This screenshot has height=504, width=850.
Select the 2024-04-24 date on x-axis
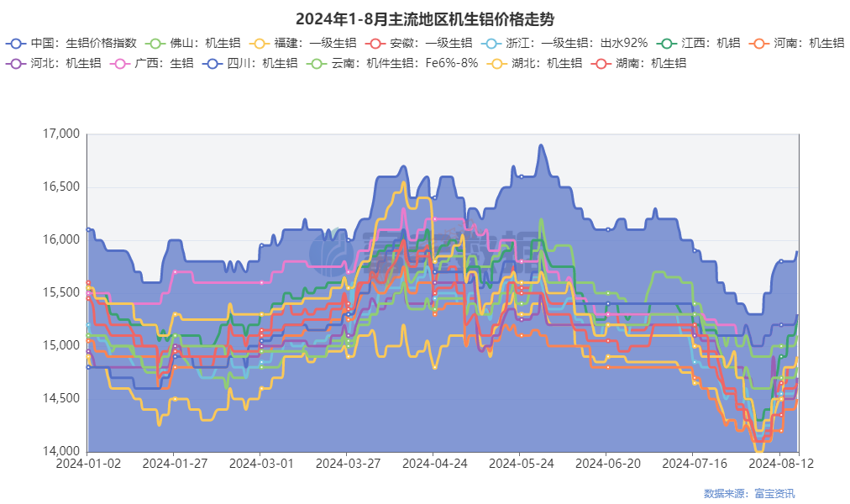tap(432, 463)
